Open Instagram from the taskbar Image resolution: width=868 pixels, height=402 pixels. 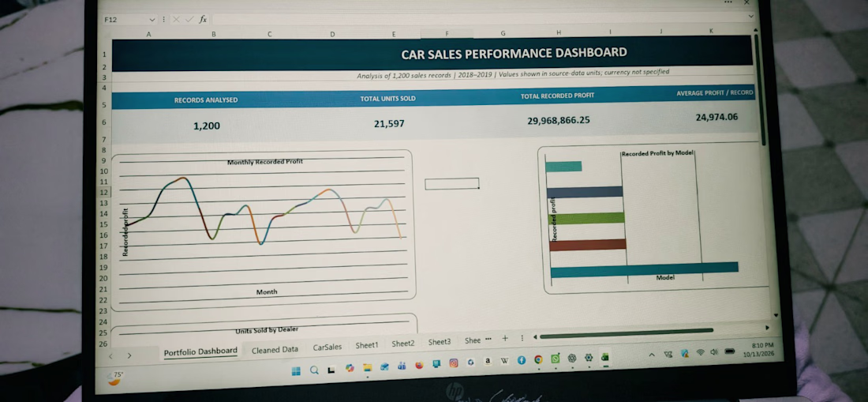[454, 363]
